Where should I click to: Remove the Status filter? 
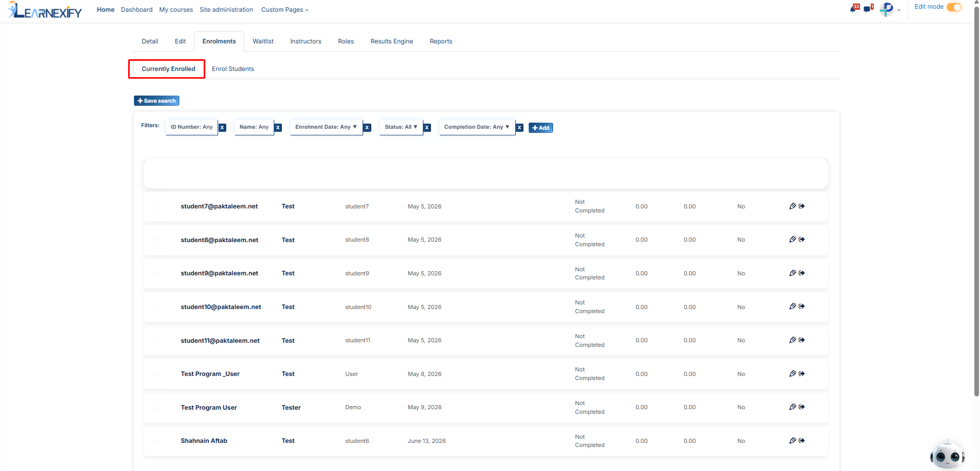[427, 128]
